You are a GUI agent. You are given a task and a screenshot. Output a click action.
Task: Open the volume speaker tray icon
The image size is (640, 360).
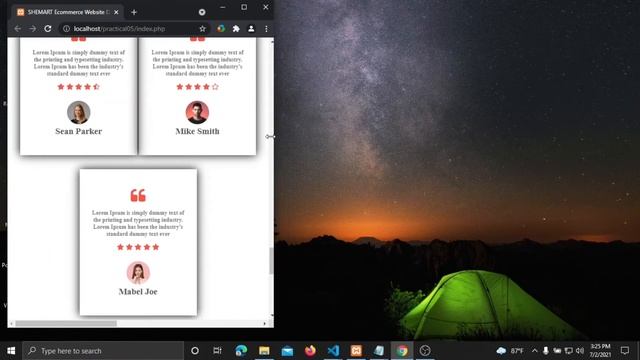(580, 351)
